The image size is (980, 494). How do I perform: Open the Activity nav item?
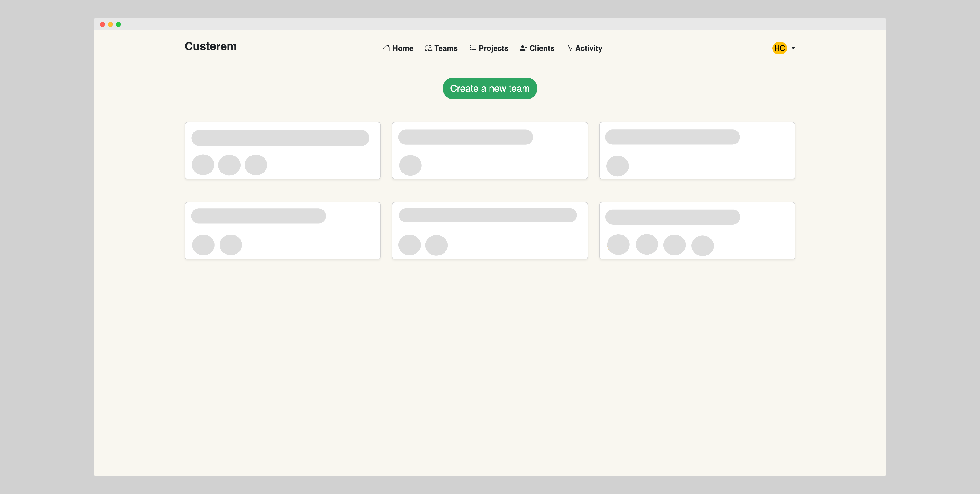[x=584, y=48]
